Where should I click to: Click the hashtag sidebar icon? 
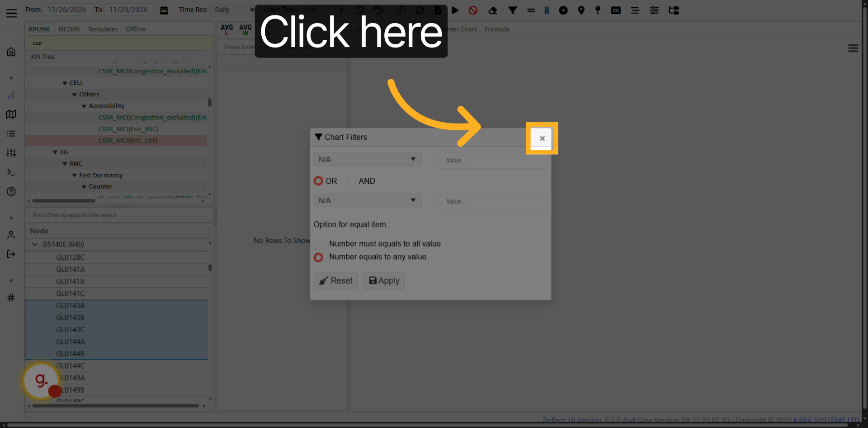(11, 297)
